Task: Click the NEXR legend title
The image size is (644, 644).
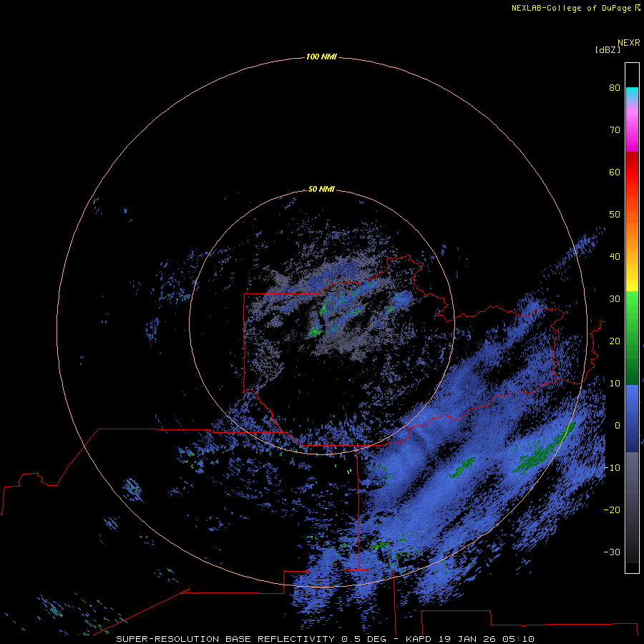Action: [x=629, y=43]
